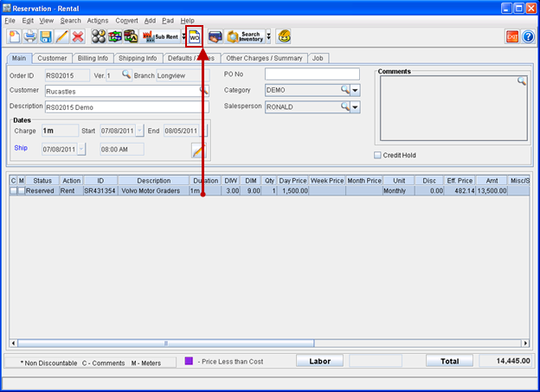540x392 pixels.
Task: Click into the PO No field
Action: click(x=312, y=74)
